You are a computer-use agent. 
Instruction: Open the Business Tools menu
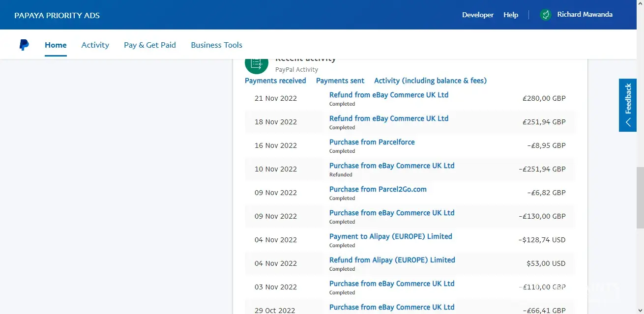216,45
